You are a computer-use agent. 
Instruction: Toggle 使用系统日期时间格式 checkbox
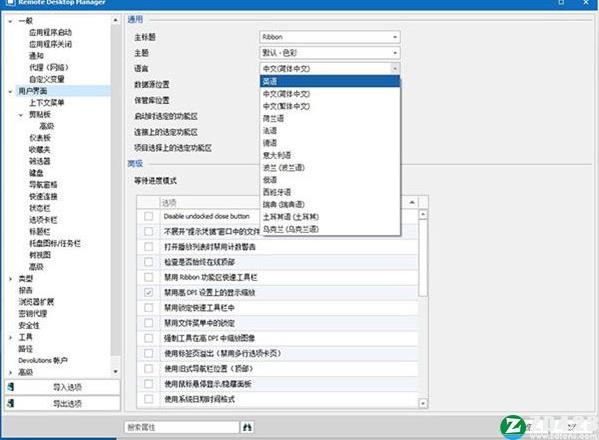[149, 399]
